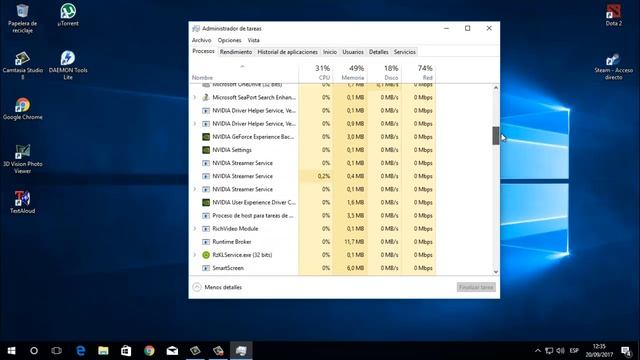
Task: Open the Vista menu
Action: [x=253, y=40]
